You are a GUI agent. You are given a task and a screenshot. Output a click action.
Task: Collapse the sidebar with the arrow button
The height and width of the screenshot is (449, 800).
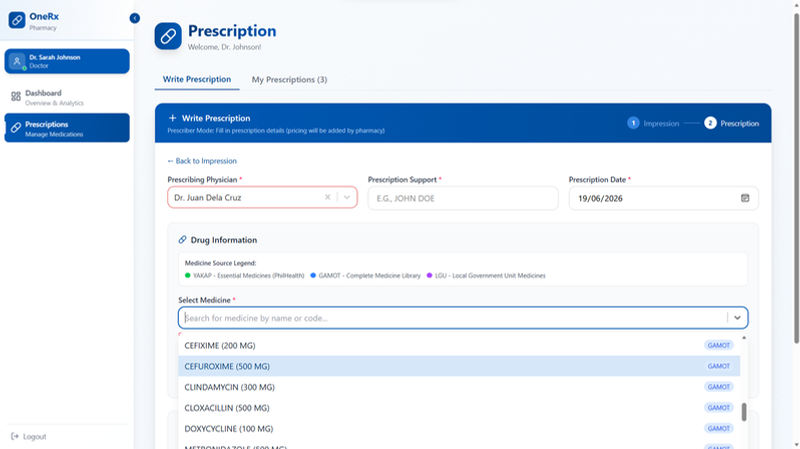point(135,18)
